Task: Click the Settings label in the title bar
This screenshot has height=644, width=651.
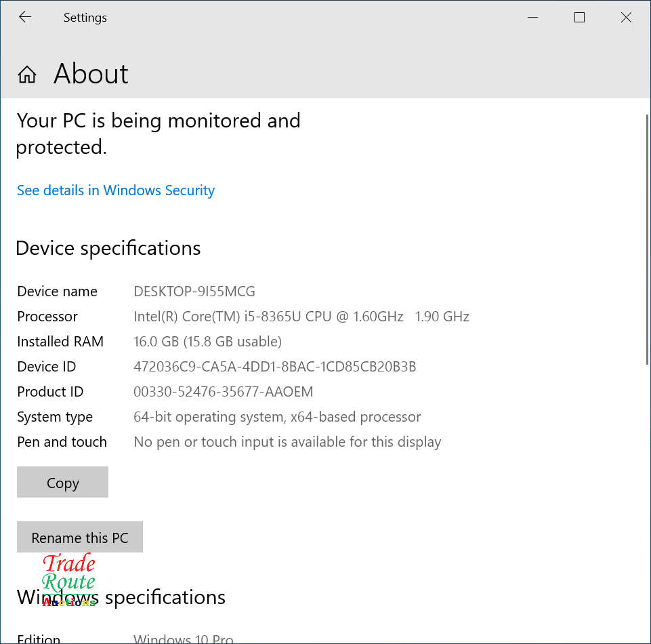Action: [85, 18]
